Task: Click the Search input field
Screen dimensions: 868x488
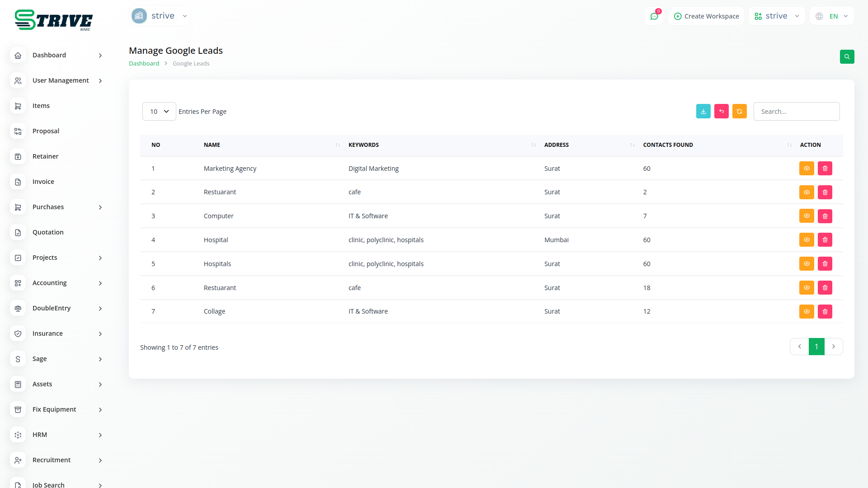Action: [x=796, y=112]
